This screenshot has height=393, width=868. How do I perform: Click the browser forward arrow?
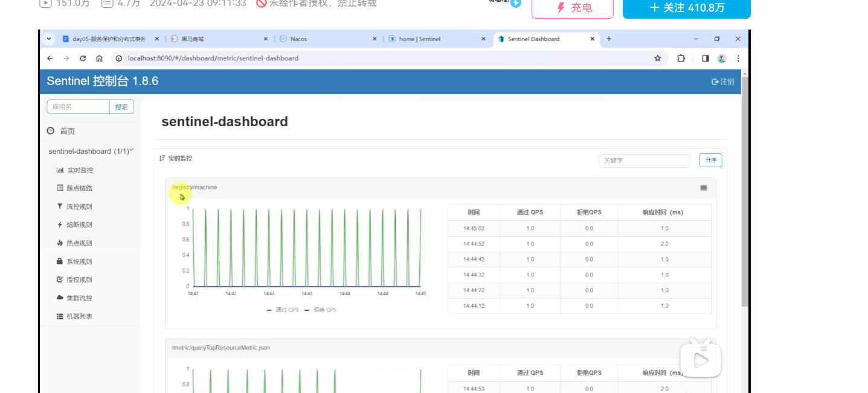tap(66, 59)
